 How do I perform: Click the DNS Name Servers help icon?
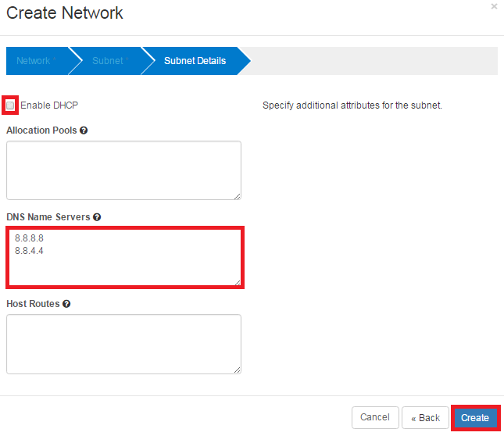(97, 217)
